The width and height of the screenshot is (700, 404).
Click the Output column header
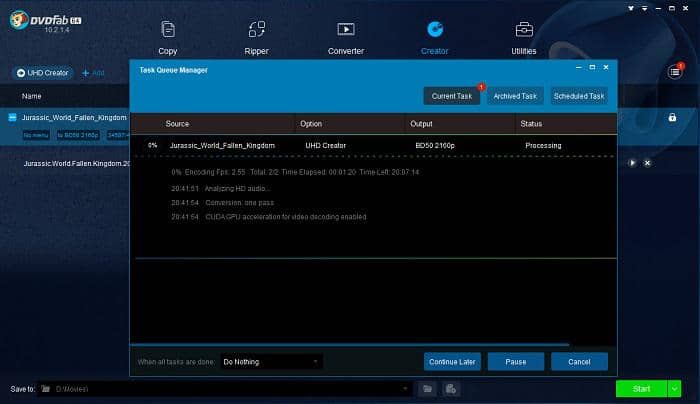click(421, 124)
